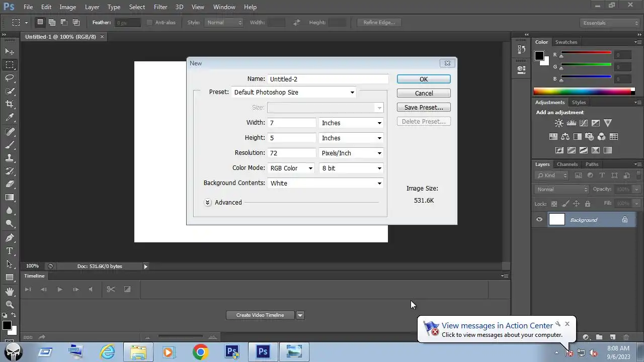Expand the Advanced section
This screenshot has width=644, height=362.
(208, 203)
